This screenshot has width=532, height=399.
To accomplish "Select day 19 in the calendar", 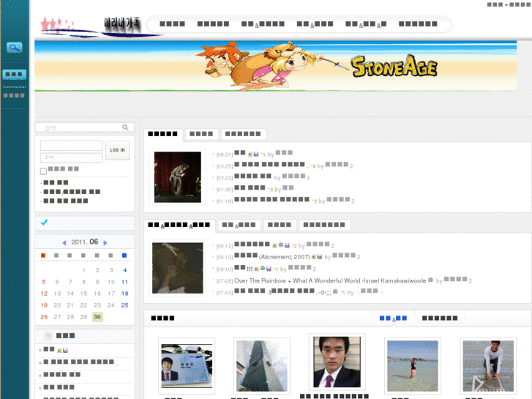I will tap(44, 305).
